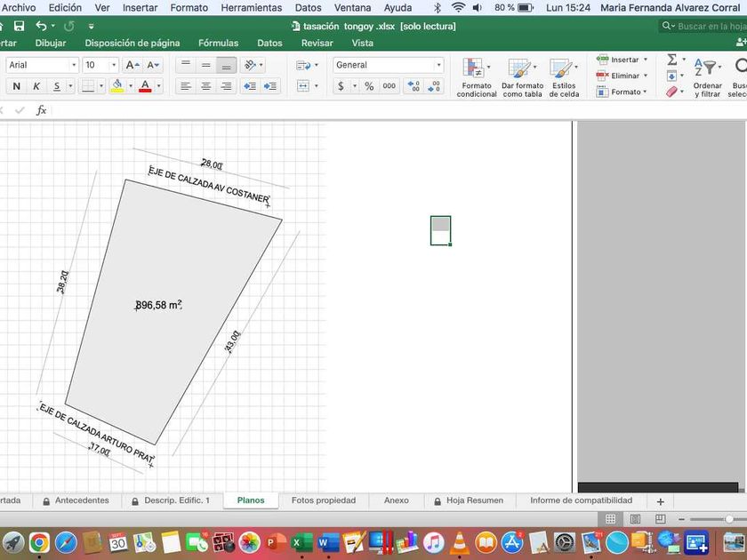
Task: Open the font size dropdown
Action: coord(113,65)
